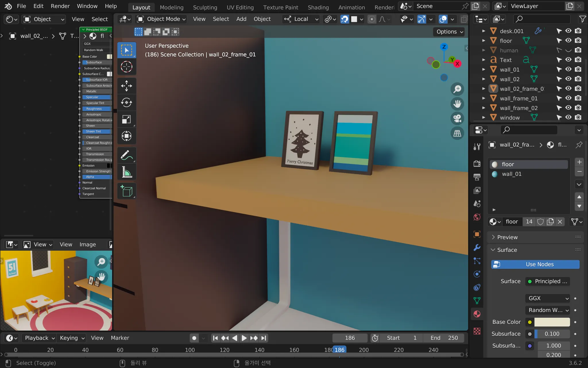The height and width of the screenshot is (368, 588).
Task: Click the Base Color swatch
Action: (552, 322)
